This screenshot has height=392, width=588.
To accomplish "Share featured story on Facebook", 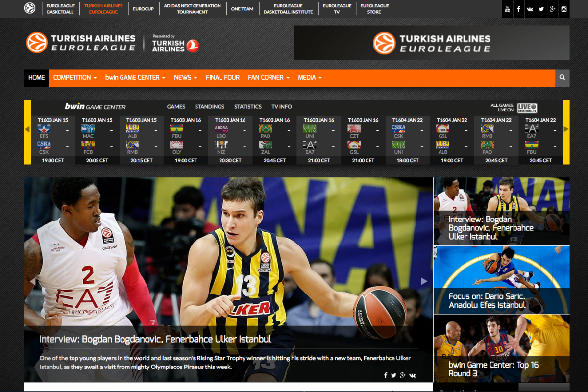I will [386, 375].
